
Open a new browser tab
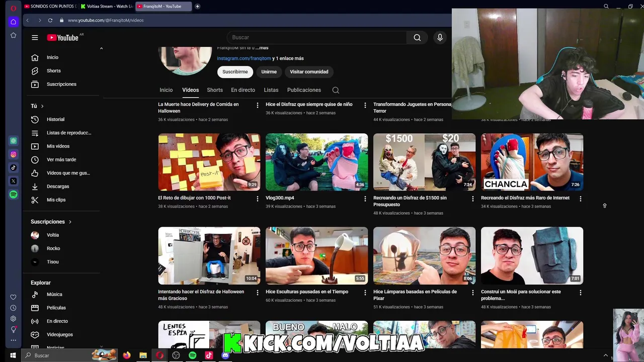click(198, 7)
